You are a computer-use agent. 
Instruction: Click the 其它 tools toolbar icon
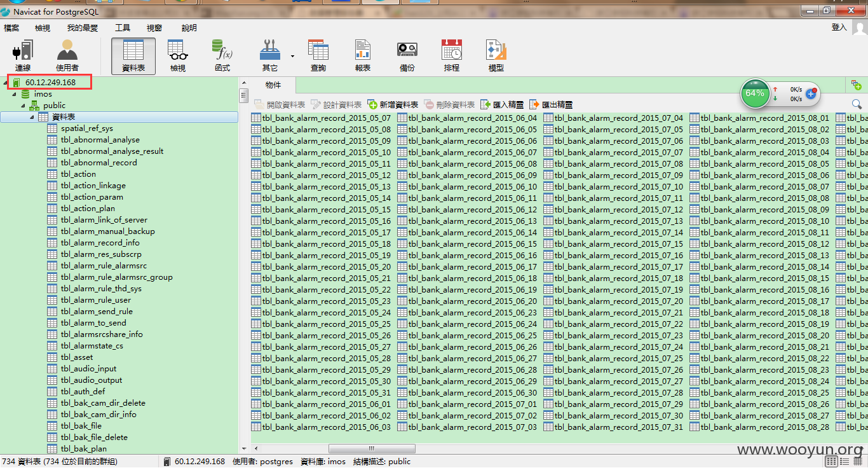[270, 55]
